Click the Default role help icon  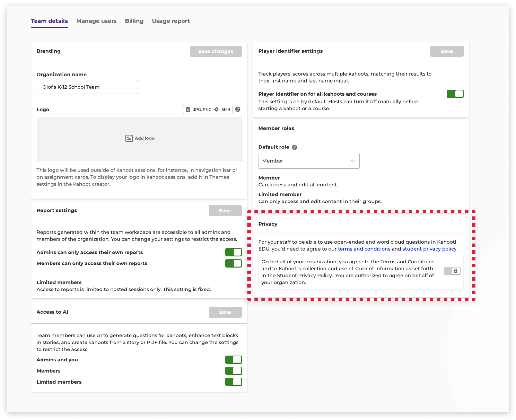click(x=294, y=147)
